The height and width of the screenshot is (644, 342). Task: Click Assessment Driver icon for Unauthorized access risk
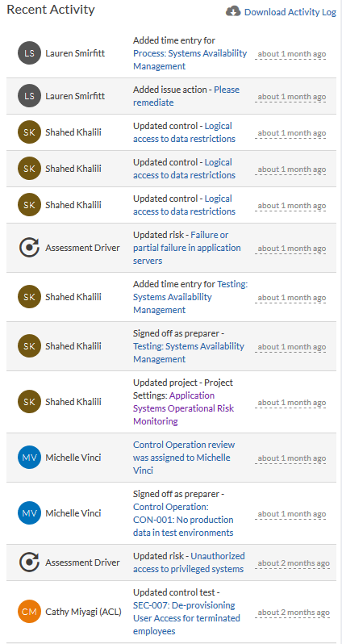(x=30, y=562)
